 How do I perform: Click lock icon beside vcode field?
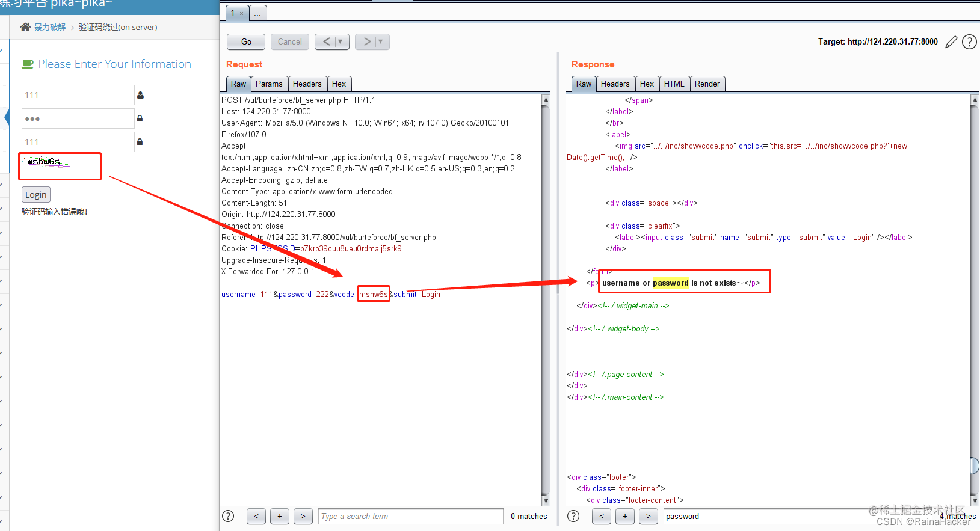140,142
